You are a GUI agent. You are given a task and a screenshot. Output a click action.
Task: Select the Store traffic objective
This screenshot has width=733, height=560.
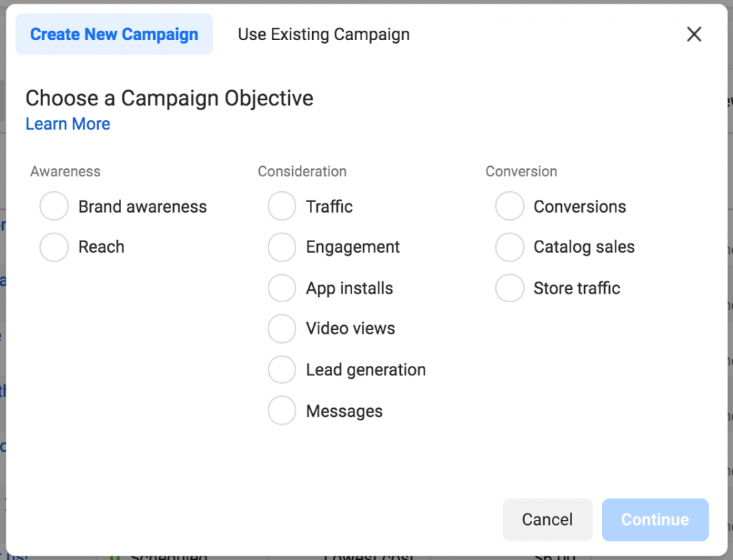(510, 289)
